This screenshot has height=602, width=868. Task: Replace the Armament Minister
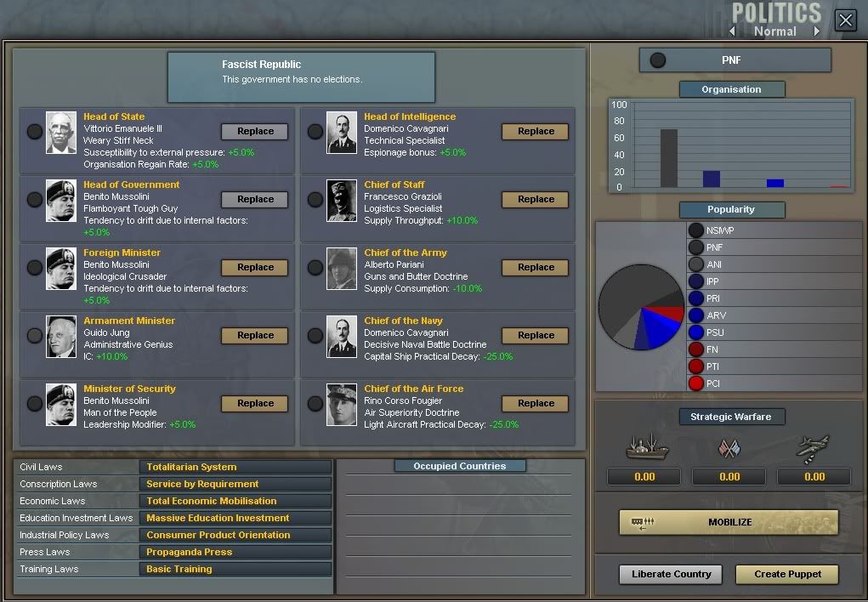(x=255, y=335)
